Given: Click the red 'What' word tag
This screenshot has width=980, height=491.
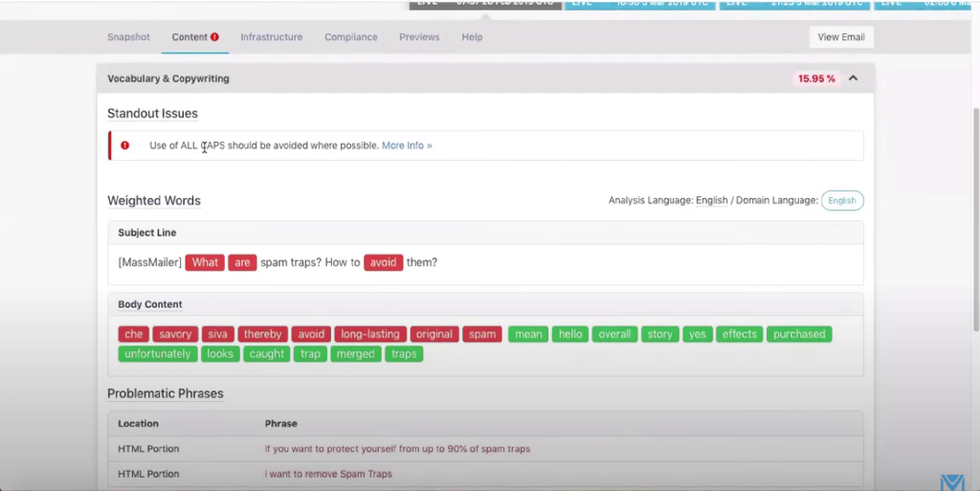Looking at the screenshot, I should pos(205,262).
